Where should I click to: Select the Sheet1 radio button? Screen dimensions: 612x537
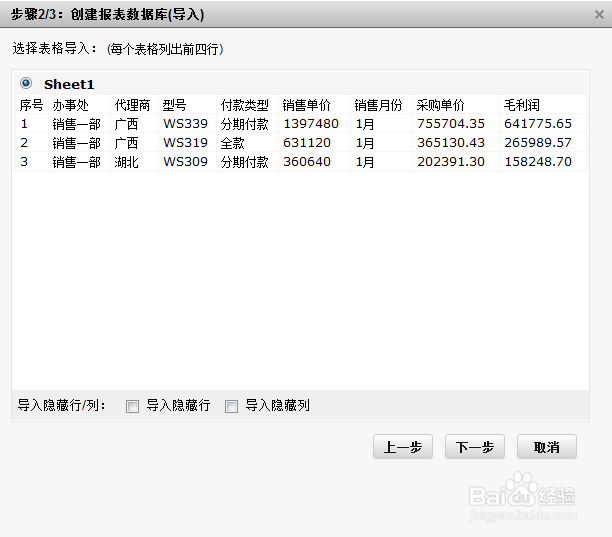click(x=26, y=83)
